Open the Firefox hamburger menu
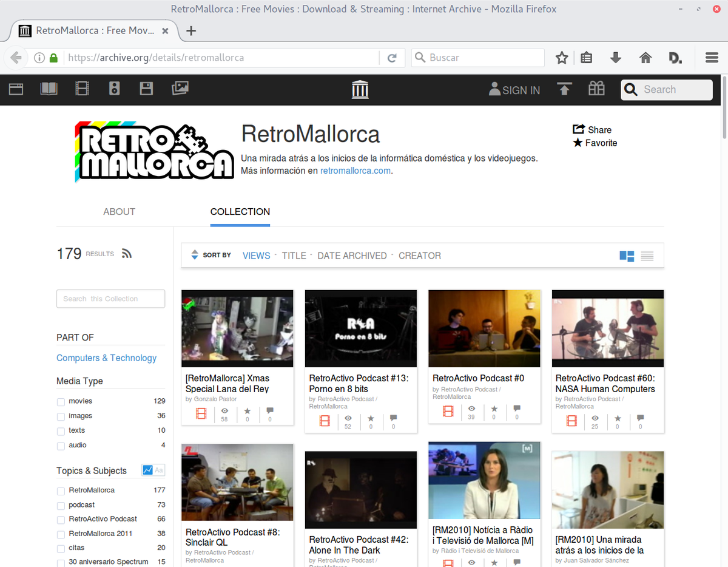The height and width of the screenshot is (567, 728). [712, 58]
